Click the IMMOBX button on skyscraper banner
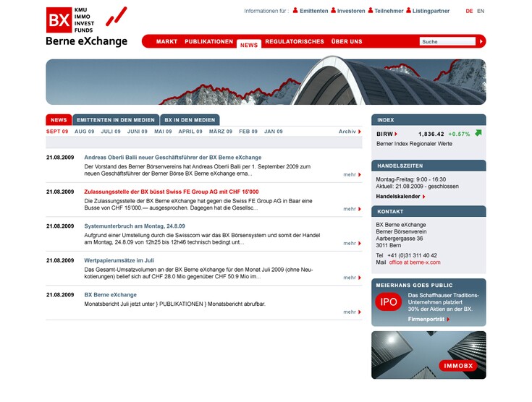532x402 pixels. pyautogui.click(x=458, y=366)
